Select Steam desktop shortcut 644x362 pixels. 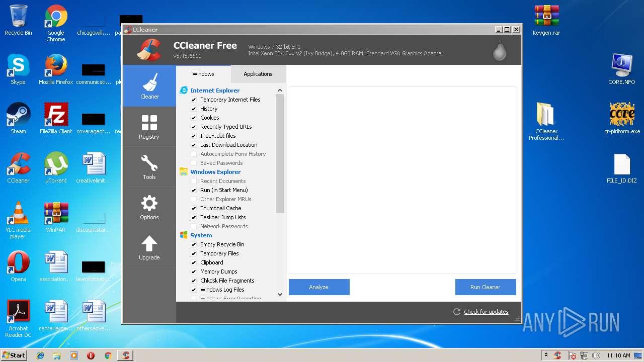point(18,119)
